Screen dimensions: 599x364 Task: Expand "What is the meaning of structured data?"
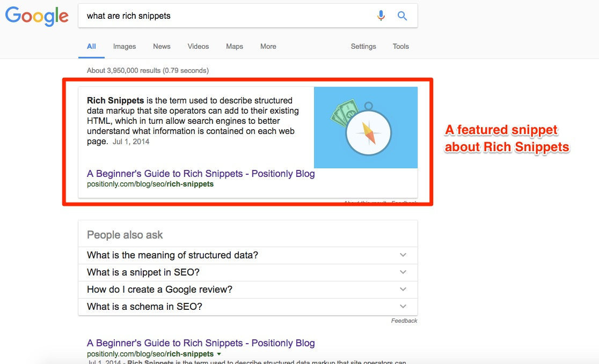click(x=247, y=255)
